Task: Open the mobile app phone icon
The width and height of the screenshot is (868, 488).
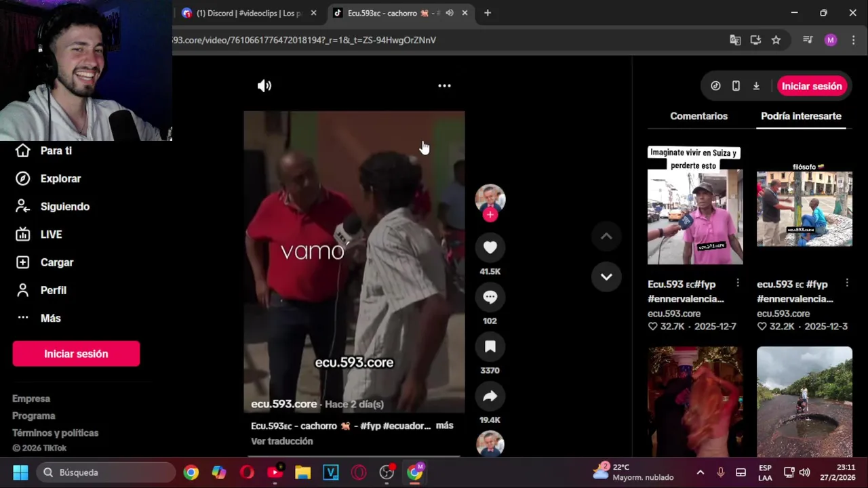Action: [x=736, y=86]
